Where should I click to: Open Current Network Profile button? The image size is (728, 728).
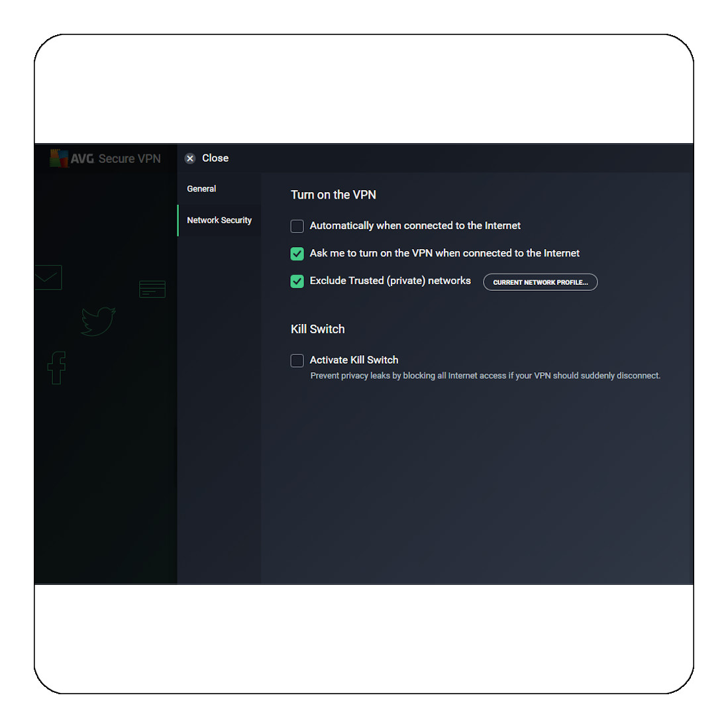click(541, 282)
